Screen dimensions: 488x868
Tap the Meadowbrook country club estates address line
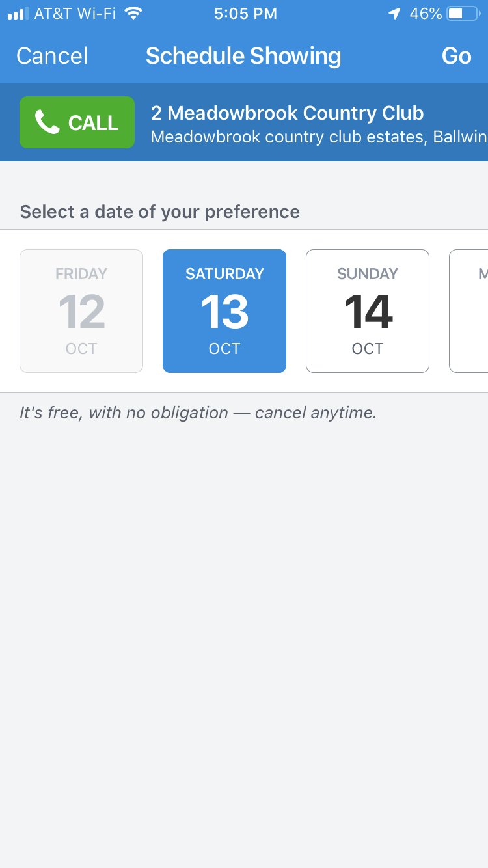pos(319,137)
